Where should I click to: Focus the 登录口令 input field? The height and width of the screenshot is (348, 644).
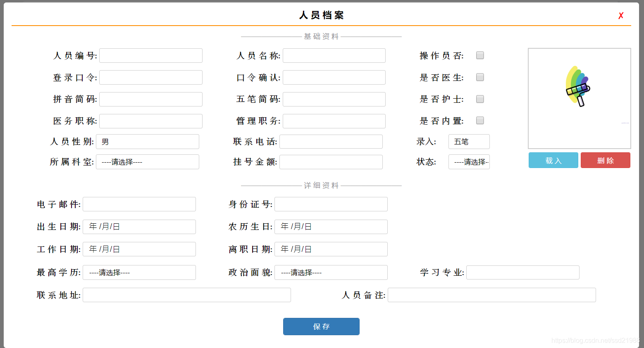[151, 77]
